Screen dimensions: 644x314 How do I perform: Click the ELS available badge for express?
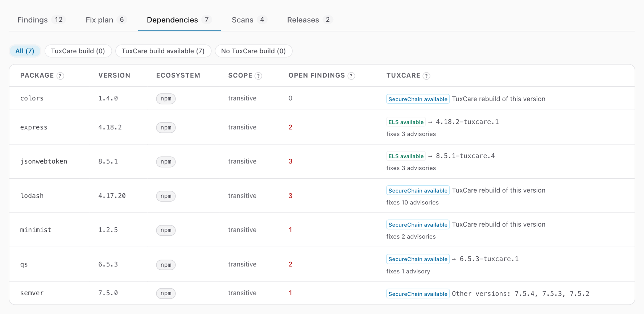click(x=406, y=122)
